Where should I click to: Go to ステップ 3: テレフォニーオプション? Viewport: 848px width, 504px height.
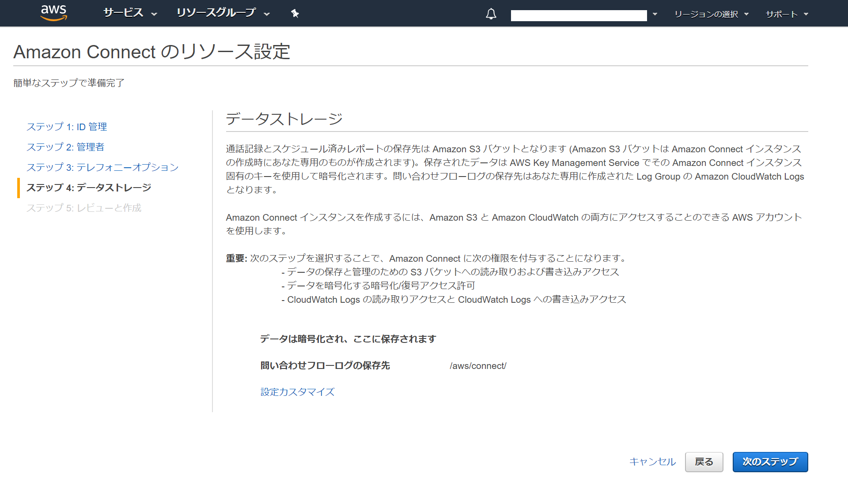click(x=102, y=167)
